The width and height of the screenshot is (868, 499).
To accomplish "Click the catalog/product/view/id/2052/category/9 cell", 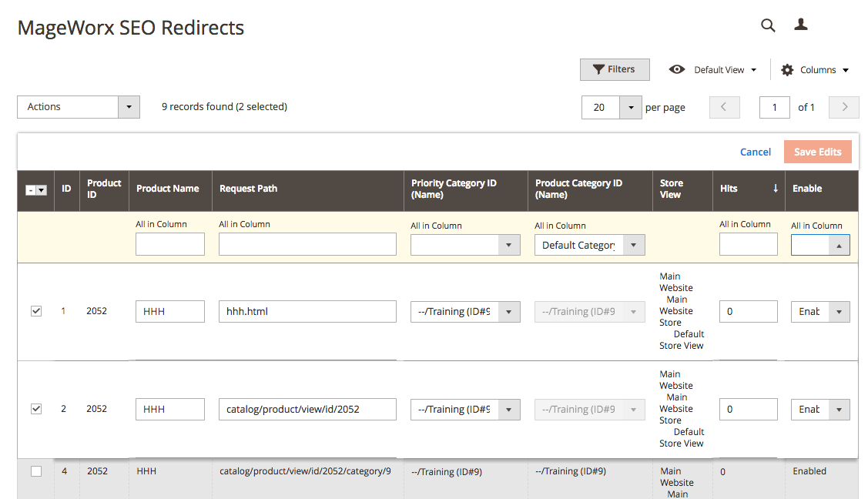I will [x=305, y=471].
